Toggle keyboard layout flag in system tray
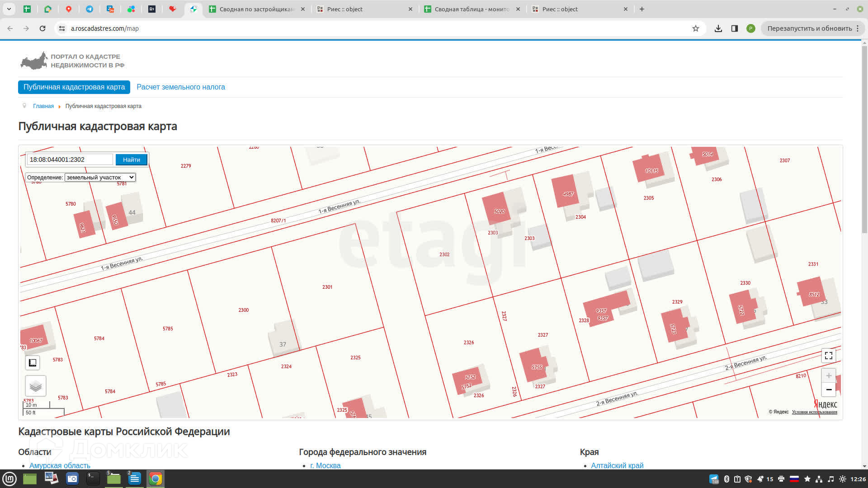 tap(794, 479)
